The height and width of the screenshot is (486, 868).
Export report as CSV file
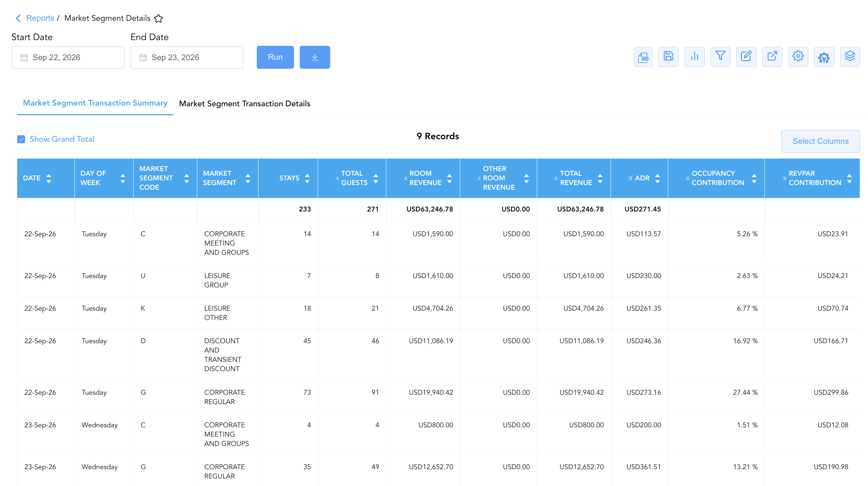[643, 57]
